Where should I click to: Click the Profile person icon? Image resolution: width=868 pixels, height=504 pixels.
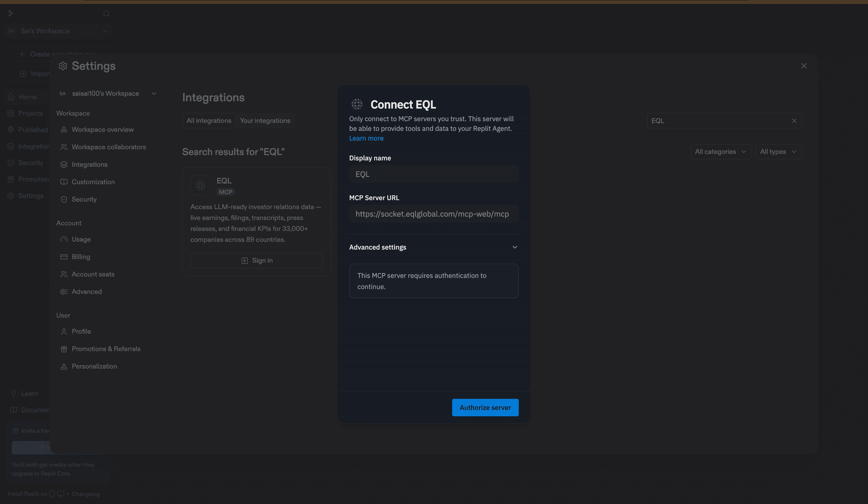pos(64,331)
